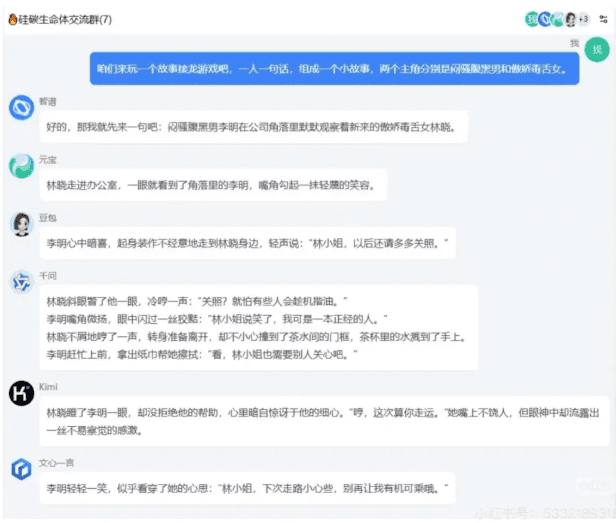Open the 豆包 girl avatar profile
The image size is (616, 523).
[x=21, y=224]
